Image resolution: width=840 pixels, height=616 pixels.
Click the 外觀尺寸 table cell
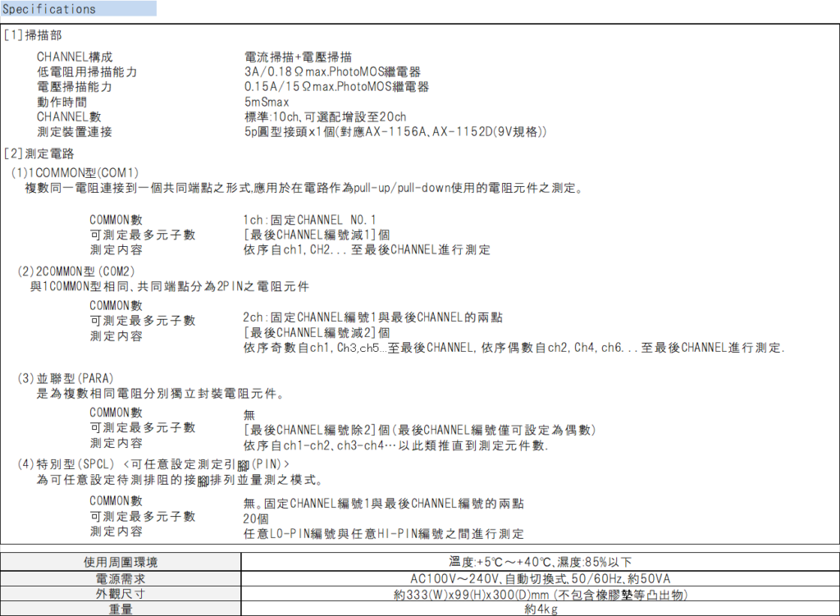point(121,594)
